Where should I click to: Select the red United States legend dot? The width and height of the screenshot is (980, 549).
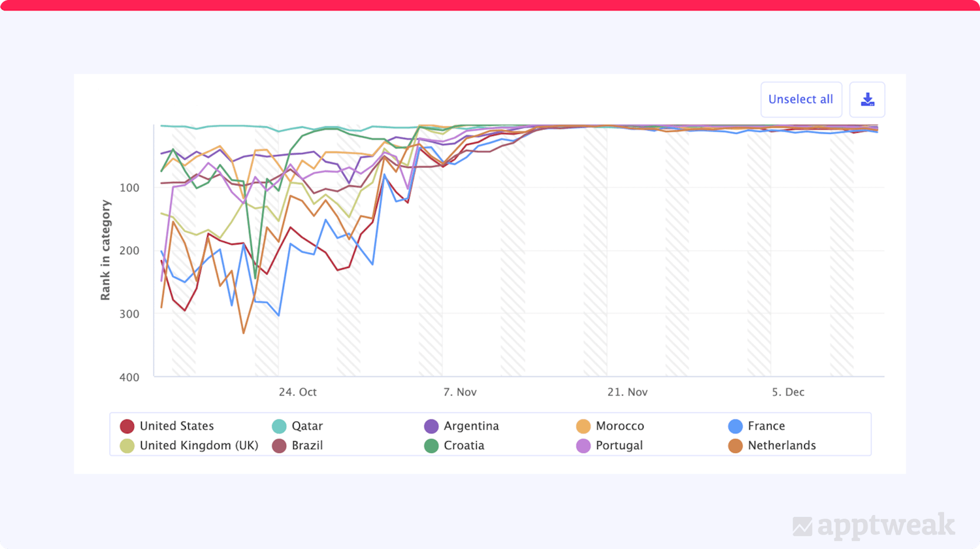(x=127, y=425)
